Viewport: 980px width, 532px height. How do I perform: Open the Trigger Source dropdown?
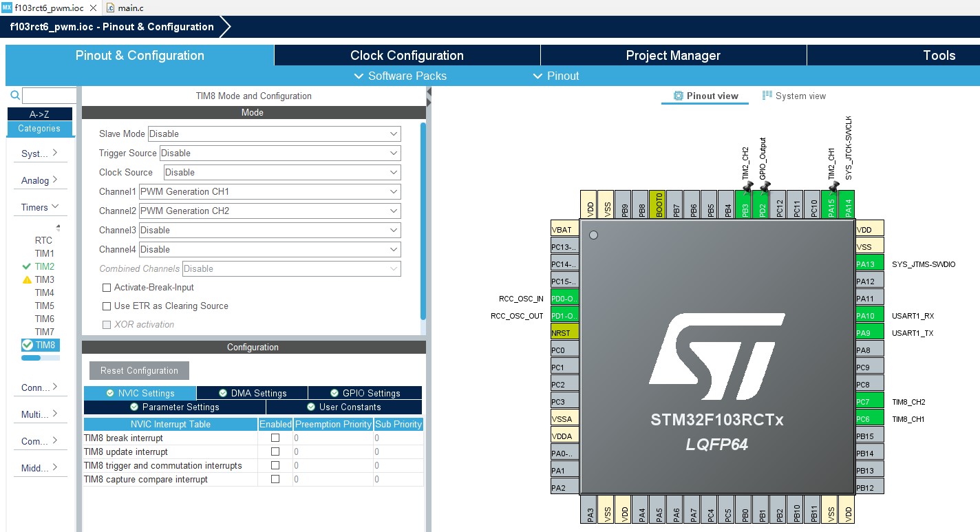280,153
